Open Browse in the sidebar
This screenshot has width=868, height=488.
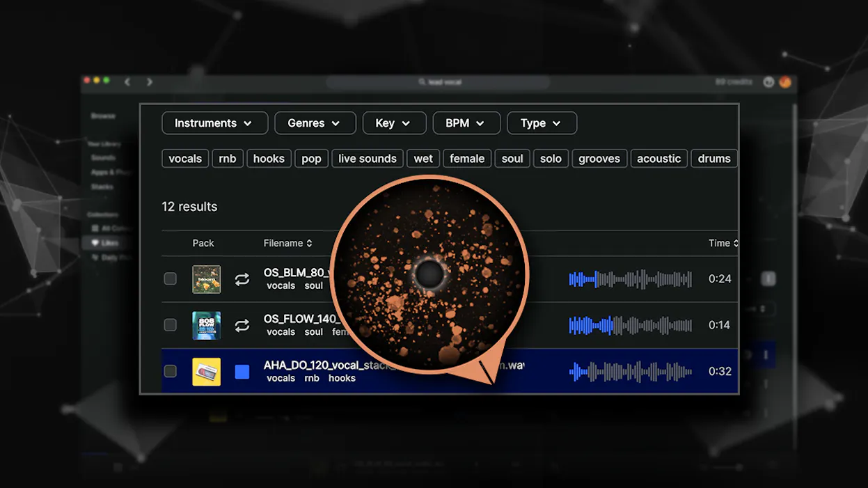103,116
